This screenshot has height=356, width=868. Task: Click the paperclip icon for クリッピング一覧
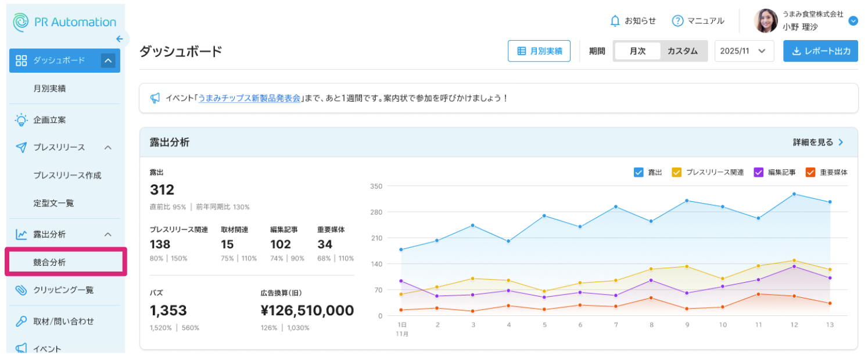pyautogui.click(x=21, y=290)
